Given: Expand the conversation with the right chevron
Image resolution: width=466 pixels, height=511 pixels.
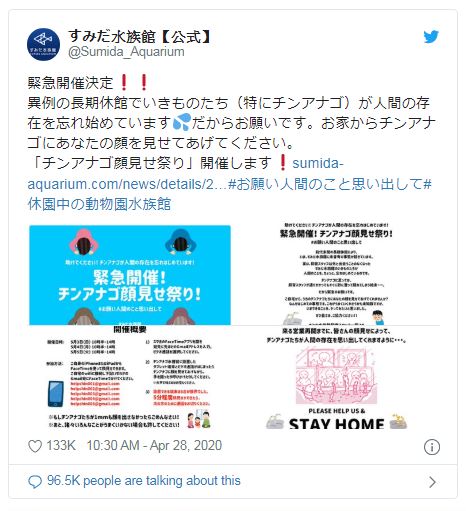Looking at the screenshot, I should (432, 482).
